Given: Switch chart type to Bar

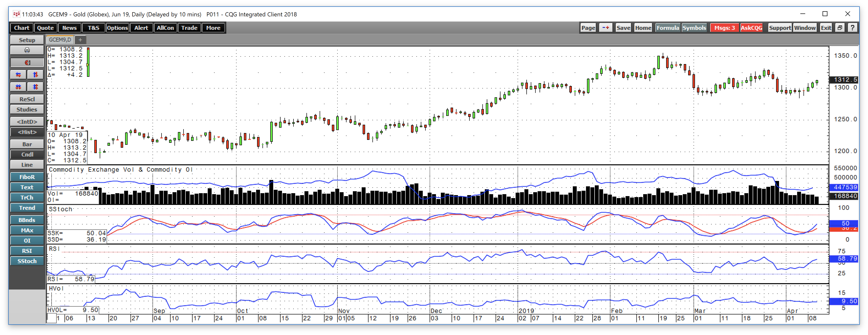Looking at the screenshot, I should (x=27, y=144).
